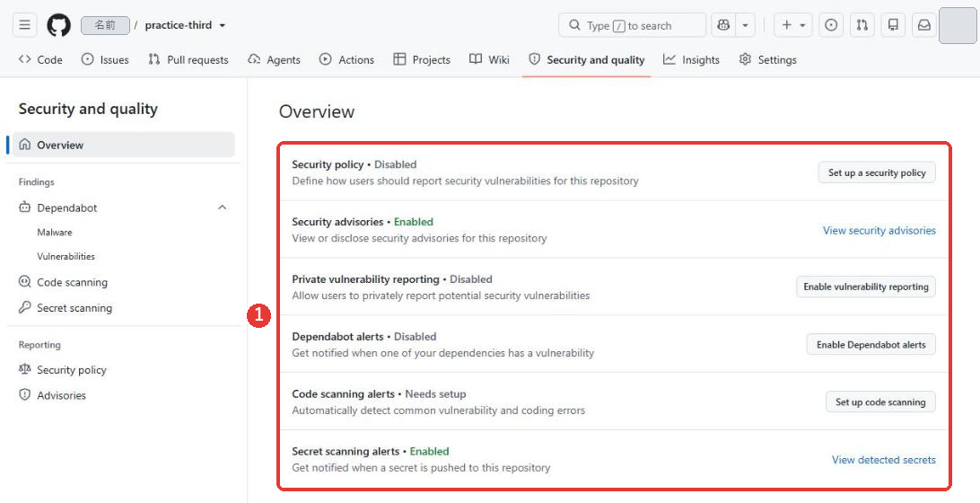This screenshot has height=503, width=980.
Task: Click the search field in the header
Action: point(632,25)
